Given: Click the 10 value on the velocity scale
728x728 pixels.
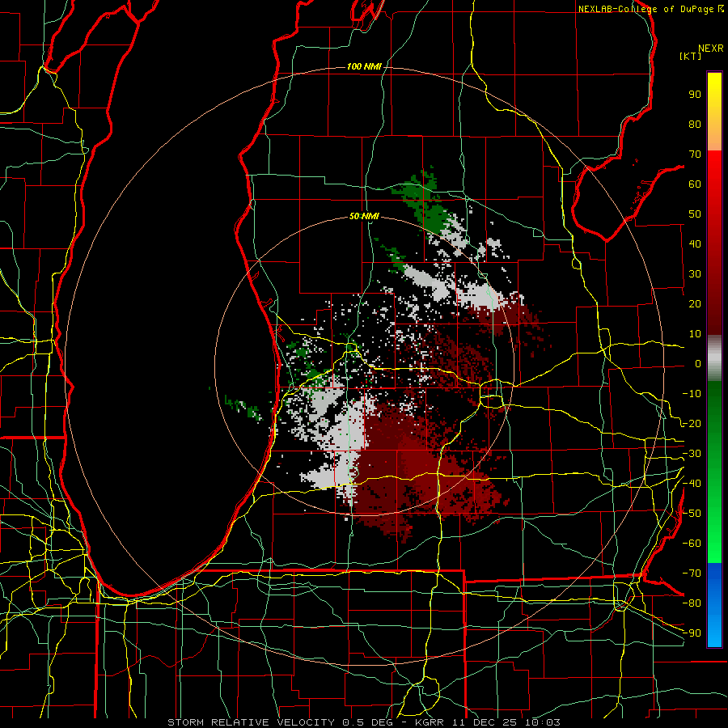Looking at the screenshot, I should (695, 334).
